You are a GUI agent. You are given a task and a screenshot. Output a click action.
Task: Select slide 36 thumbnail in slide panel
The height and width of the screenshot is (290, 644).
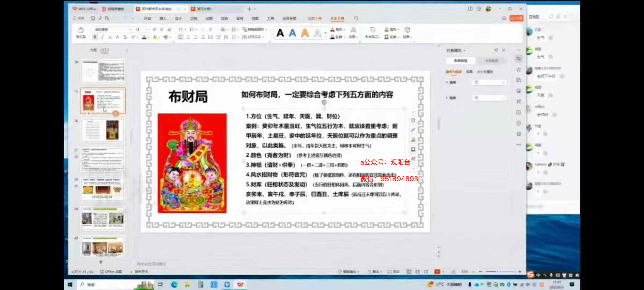103,130
